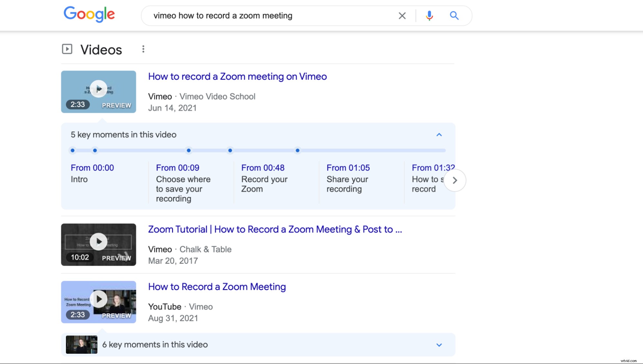643x364 pixels.
Task: Open the three-dot menu beside Videos
Action: [143, 49]
